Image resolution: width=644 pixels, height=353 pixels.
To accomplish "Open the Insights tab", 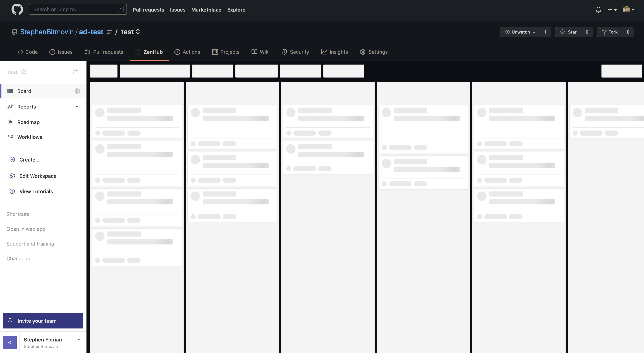I will (x=334, y=52).
